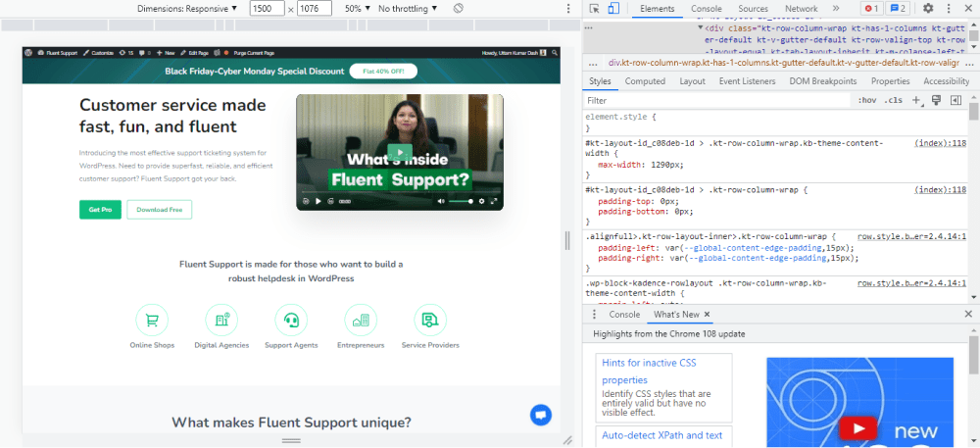This screenshot has height=448, width=980.
Task: Open DevTools settings gear
Action: [928, 9]
